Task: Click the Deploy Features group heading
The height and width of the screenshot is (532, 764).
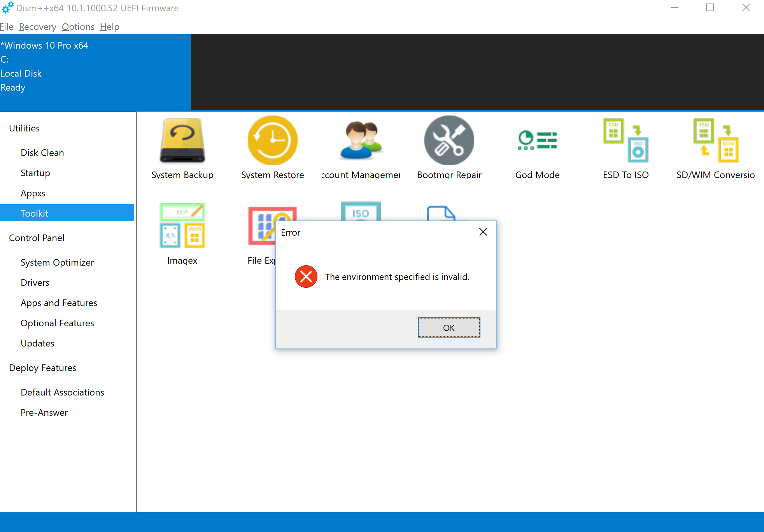Action: pyautogui.click(x=42, y=368)
